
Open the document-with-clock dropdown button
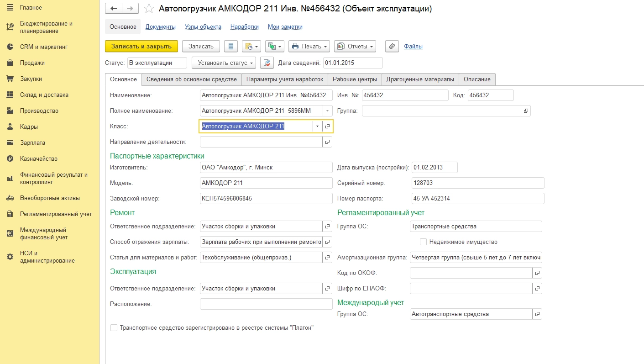click(x=251, y=46)
